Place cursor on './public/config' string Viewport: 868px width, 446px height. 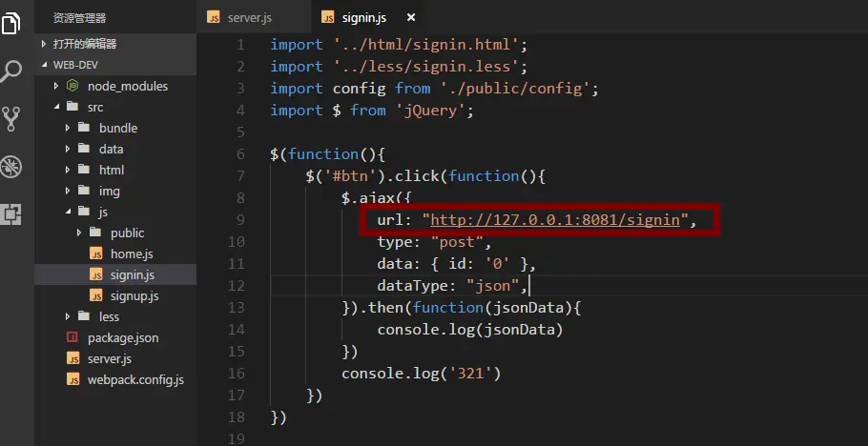[x=515, y=89]
